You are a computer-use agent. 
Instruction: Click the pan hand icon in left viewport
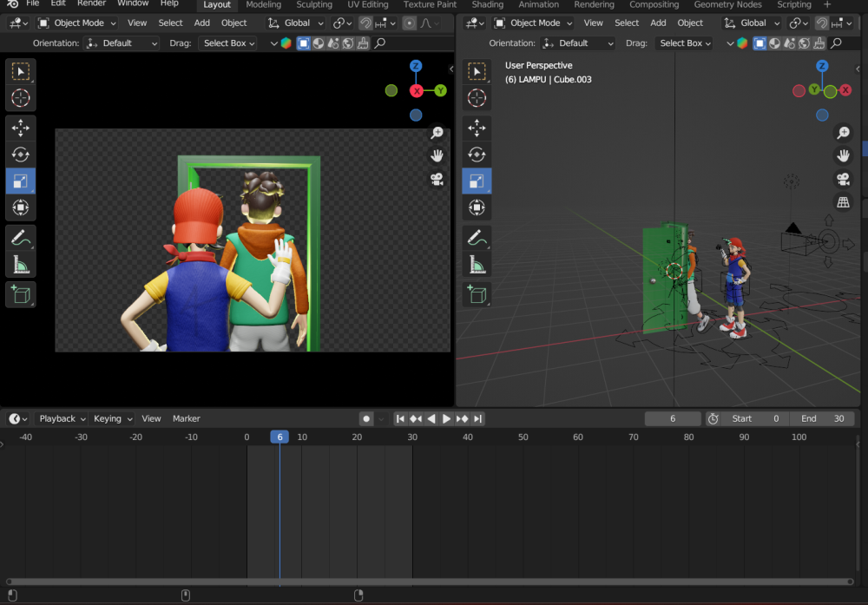click(x=437, y=156)
